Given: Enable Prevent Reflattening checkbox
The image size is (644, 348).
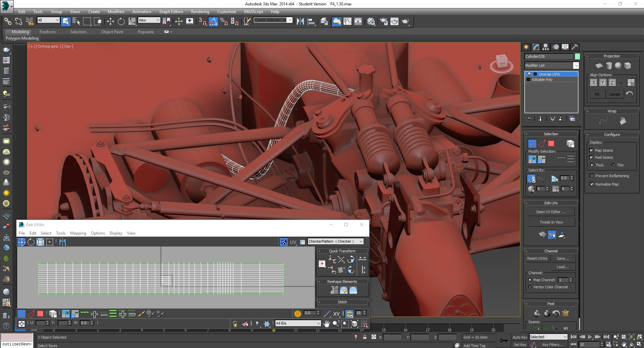Looking at the screenshot, I should tap(592, 176).
